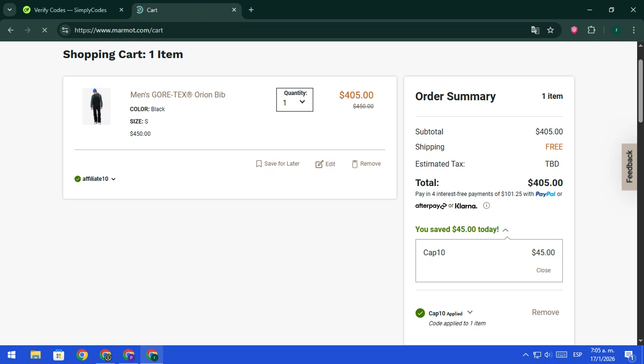Click the page vertical scrollbar

pyautogui.click(x=641, y=91)
